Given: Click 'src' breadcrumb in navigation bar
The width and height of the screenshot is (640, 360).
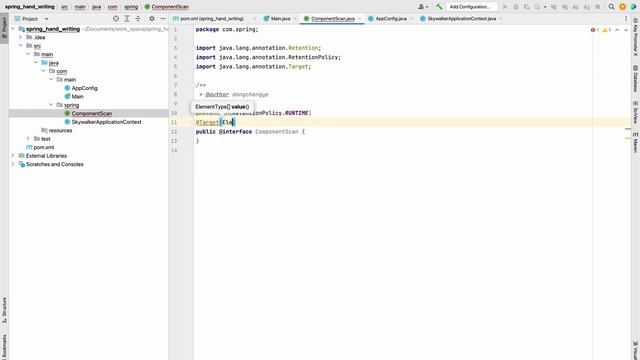Looking at the screenshot, I should [x=64, y=7].
